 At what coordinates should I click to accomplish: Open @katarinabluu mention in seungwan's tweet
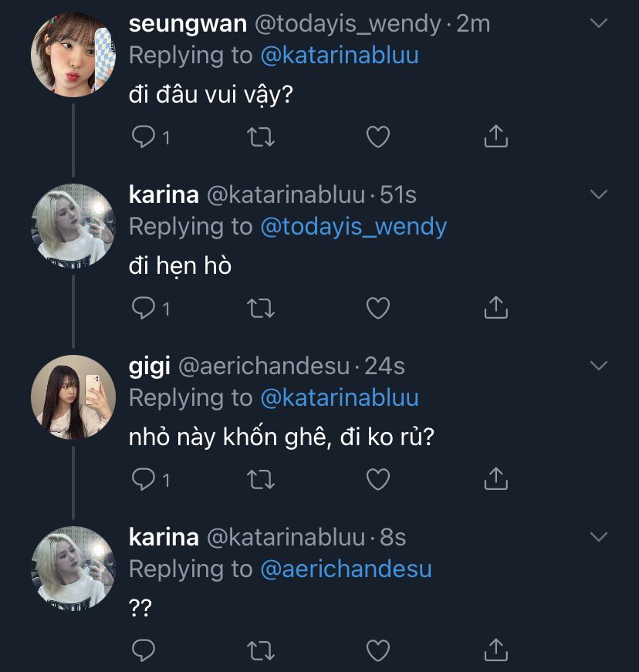pos(340,56)
